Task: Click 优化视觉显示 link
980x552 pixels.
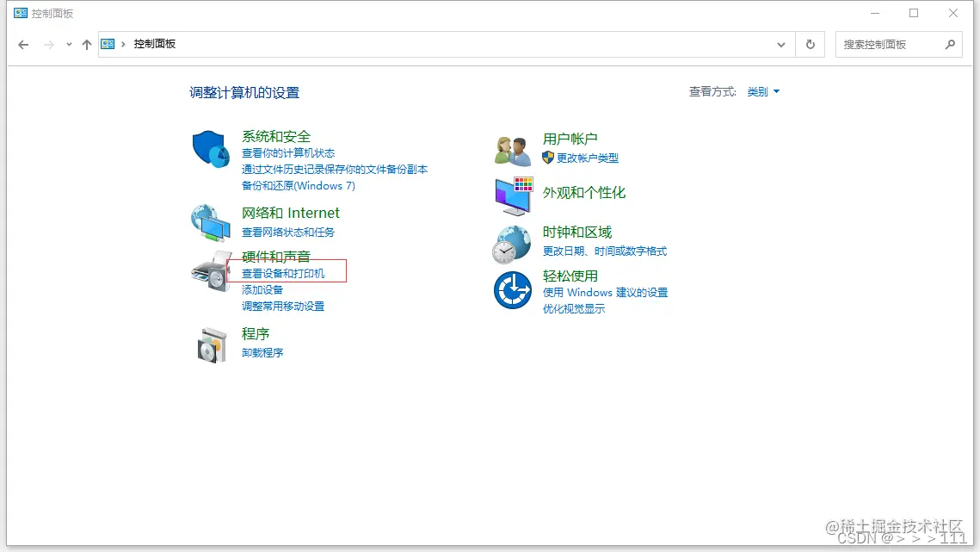Action: pos(574,308)
